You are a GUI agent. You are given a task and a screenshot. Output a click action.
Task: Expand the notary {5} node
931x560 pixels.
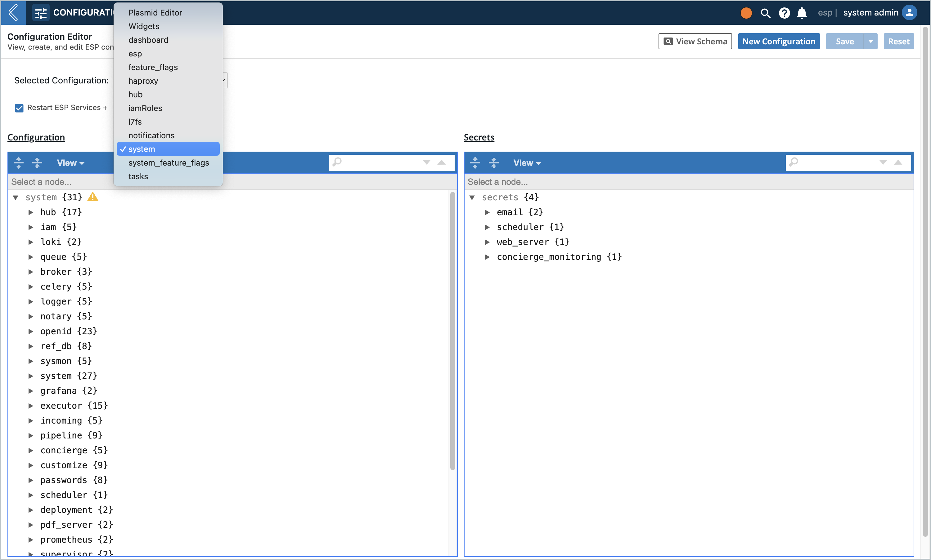point(31,316)
